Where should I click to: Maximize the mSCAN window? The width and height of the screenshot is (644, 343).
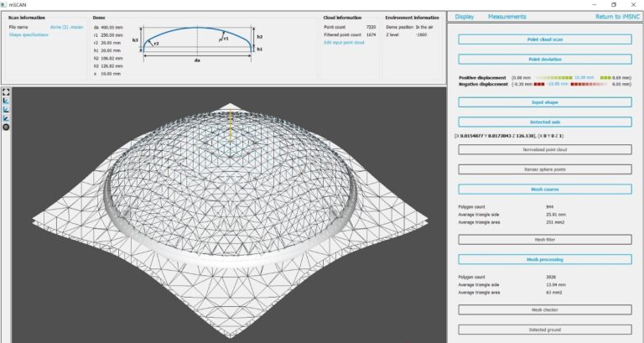tap(614, 4)
